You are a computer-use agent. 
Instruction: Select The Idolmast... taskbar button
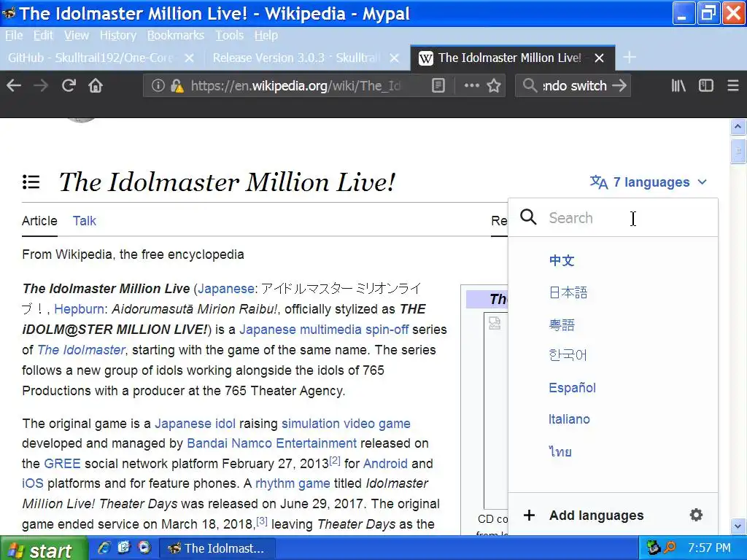pyautogui.click(x=217, y=548)
